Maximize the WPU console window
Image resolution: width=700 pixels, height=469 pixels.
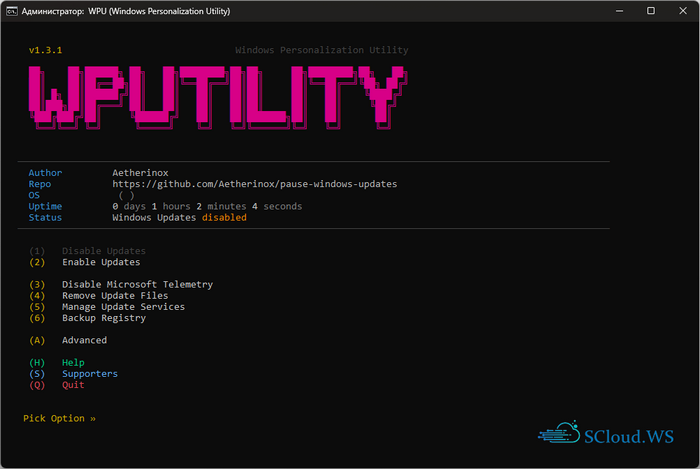point(651,11)
